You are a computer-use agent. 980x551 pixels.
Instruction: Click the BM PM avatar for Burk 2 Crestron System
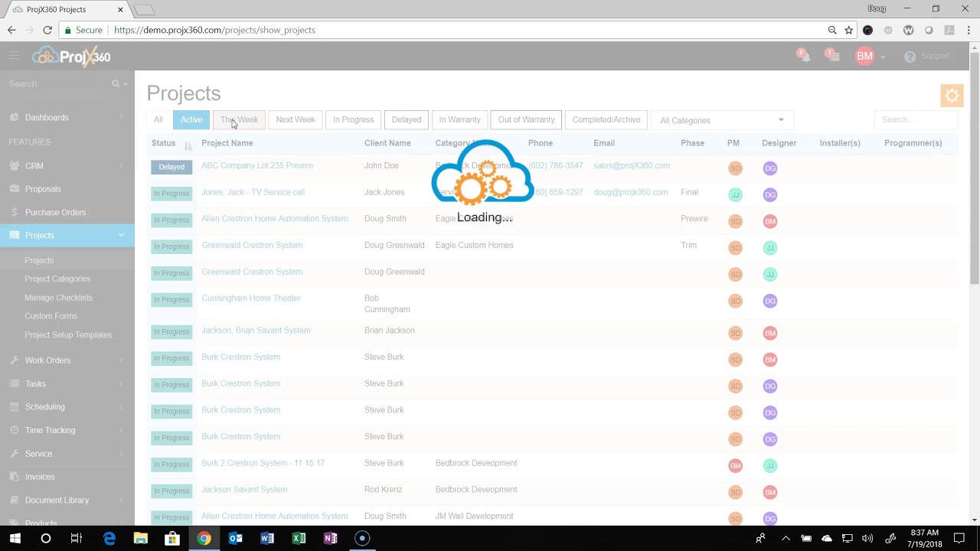pos(735,466)
